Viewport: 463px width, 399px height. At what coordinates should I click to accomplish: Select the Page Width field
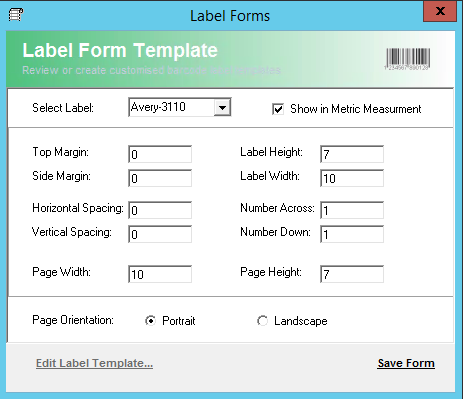(160, 274)
